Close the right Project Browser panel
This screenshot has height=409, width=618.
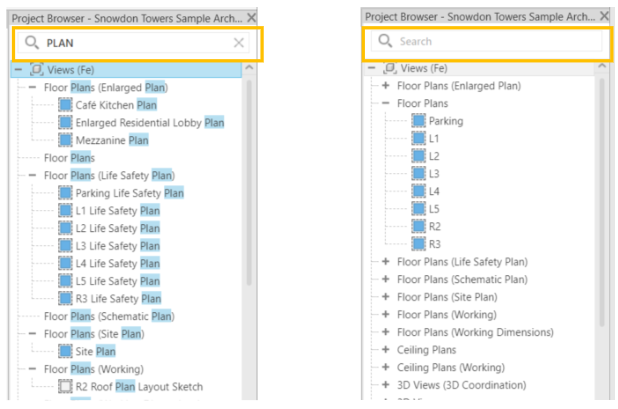(x=604, y=17)
